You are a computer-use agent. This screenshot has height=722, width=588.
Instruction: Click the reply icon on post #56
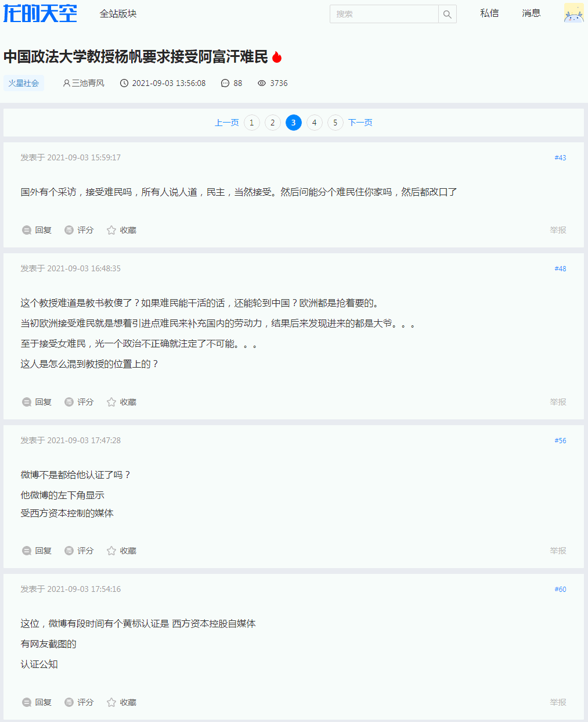(27, 551)
